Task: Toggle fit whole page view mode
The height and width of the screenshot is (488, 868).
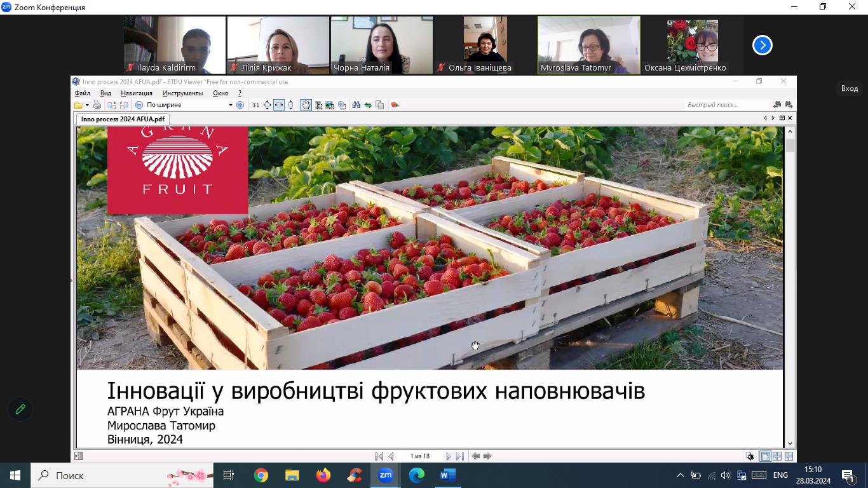Action: (x=268, y=105)
